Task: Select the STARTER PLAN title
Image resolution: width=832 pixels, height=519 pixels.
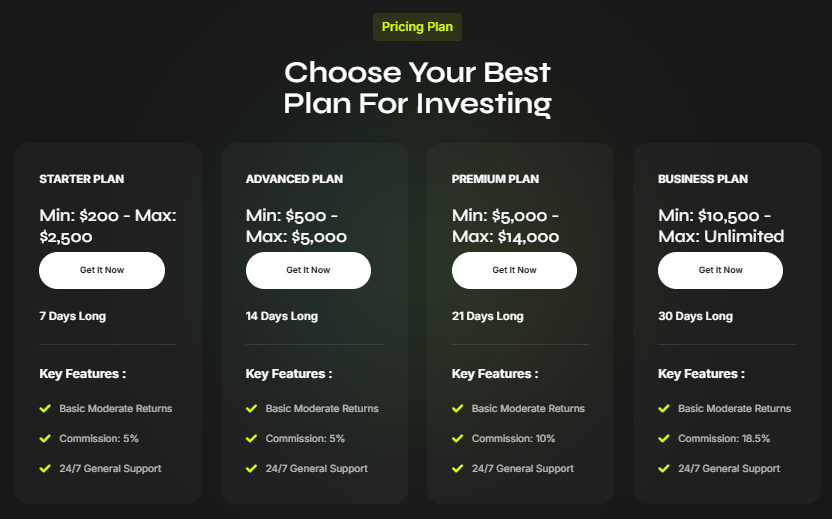Action: coord(82,179)
